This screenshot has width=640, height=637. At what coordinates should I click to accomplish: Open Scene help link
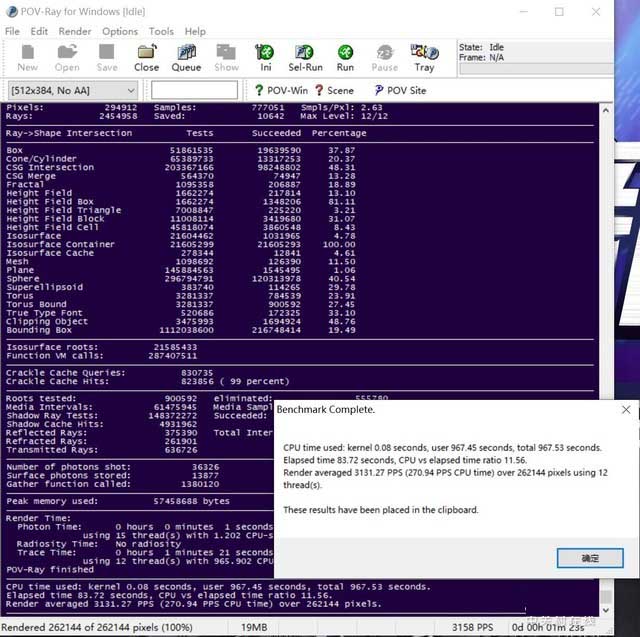pos(334,90)
